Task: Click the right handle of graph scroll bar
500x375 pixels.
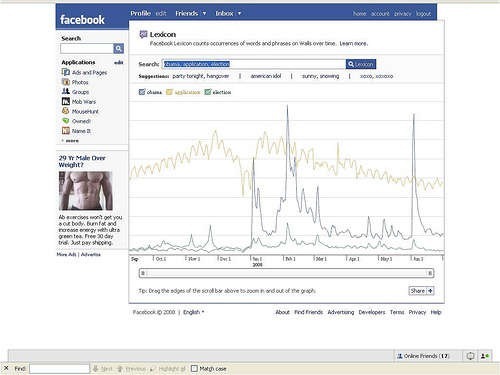Action: pos(430,273)
